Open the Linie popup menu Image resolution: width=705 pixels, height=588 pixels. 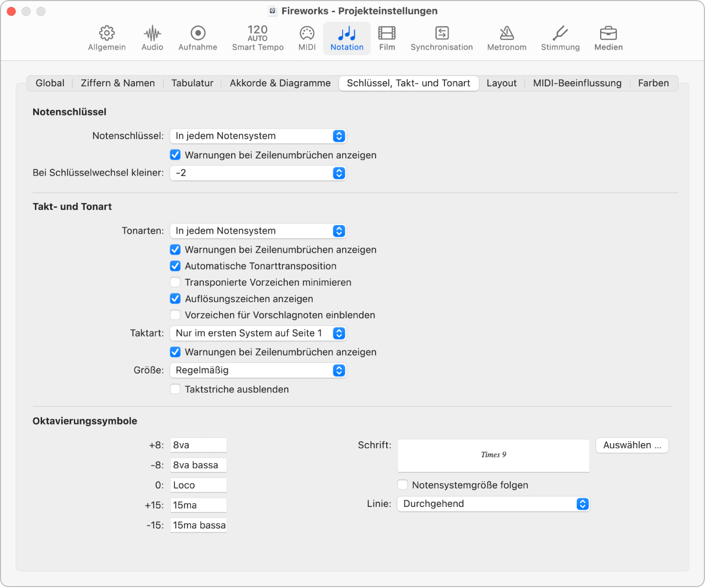point(493,504)
